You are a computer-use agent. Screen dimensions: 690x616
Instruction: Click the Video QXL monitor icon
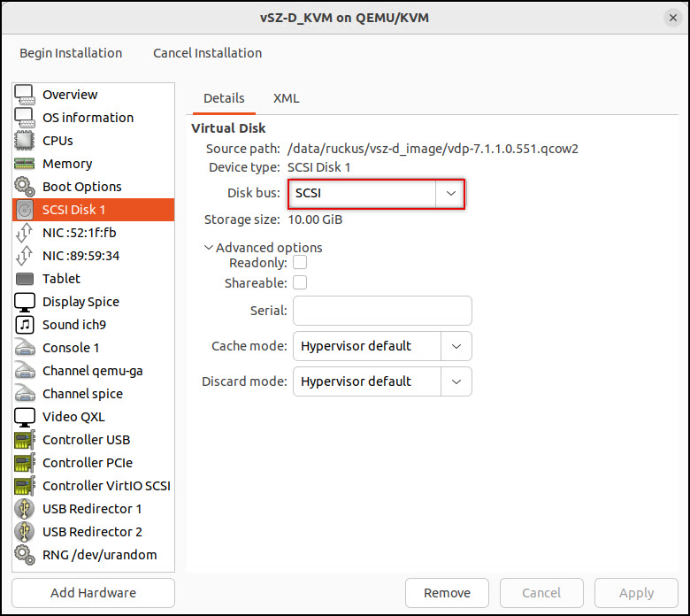point(25,417)
